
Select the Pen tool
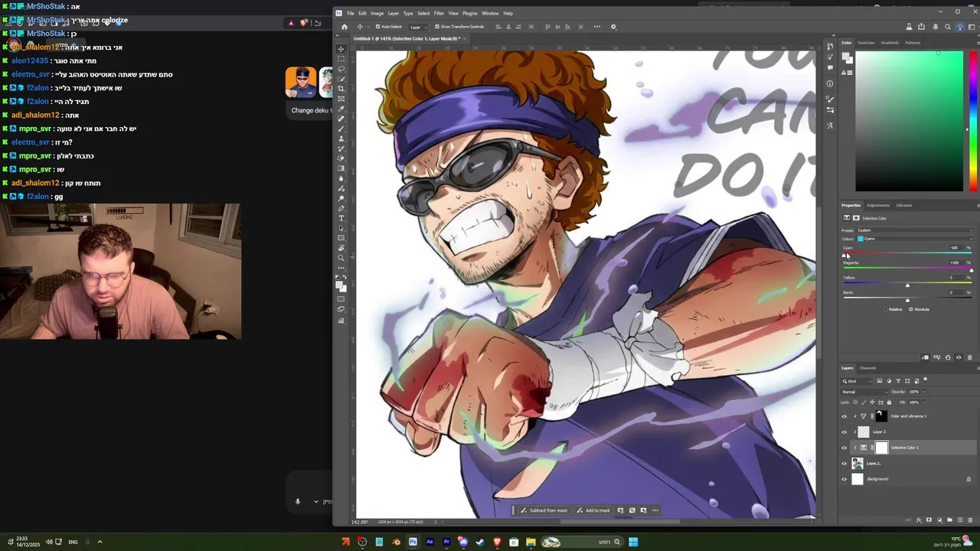click(x=341, y=208)
